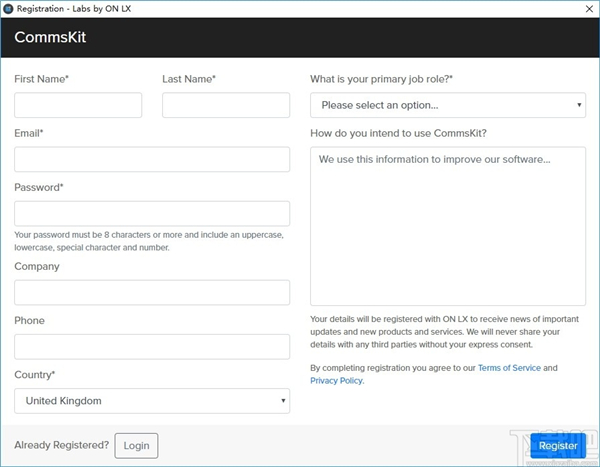
Task: Close the Registration window
Action: point(585,8)
